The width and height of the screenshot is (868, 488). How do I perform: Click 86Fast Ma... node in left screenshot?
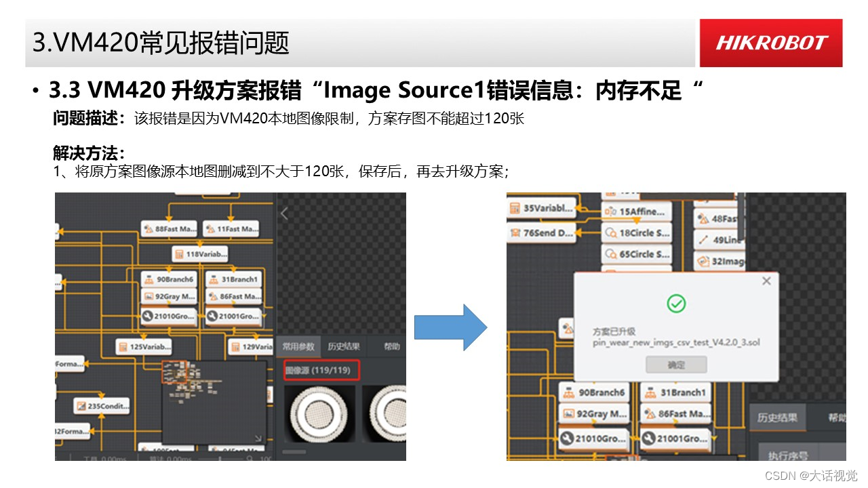233,296
